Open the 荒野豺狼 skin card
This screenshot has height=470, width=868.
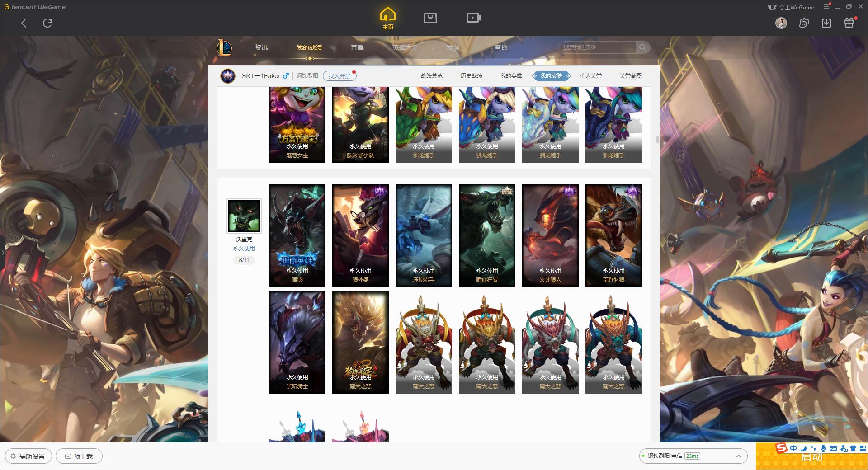click(613, 235)
